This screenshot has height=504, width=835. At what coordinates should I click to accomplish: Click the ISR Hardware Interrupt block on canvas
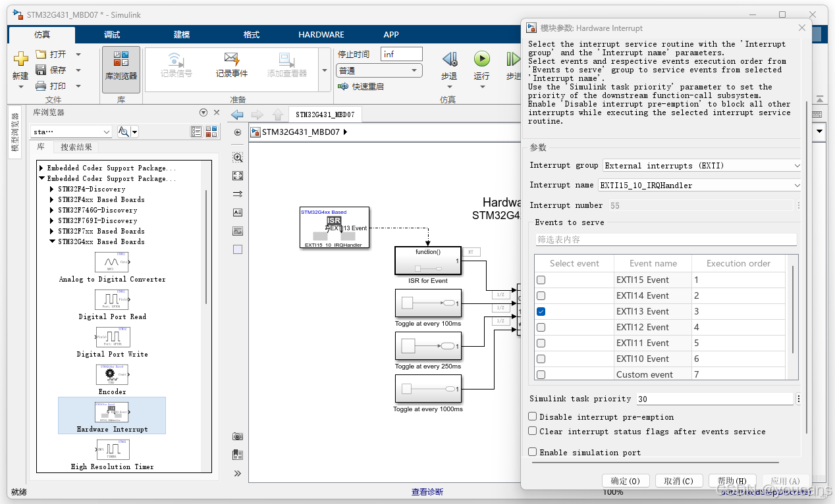pyautogui.click(x=335, y=228)
